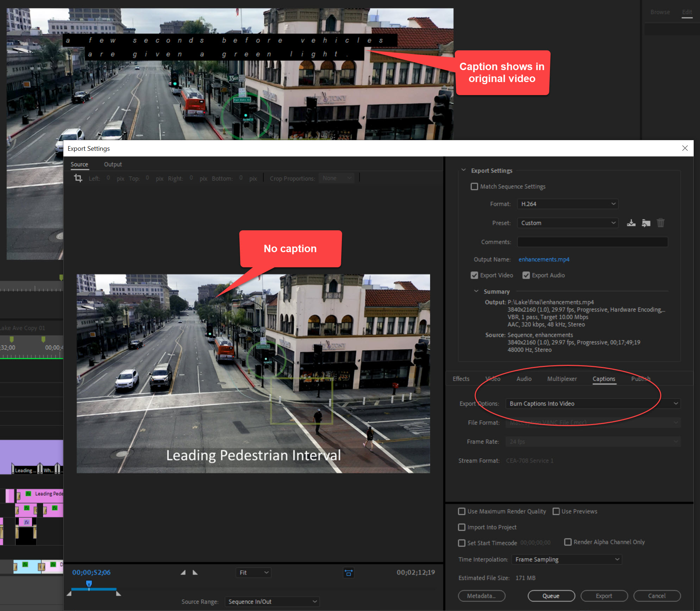Save the current export preset
Viewport: 700px width, 611px height.
tap(631, 223)
